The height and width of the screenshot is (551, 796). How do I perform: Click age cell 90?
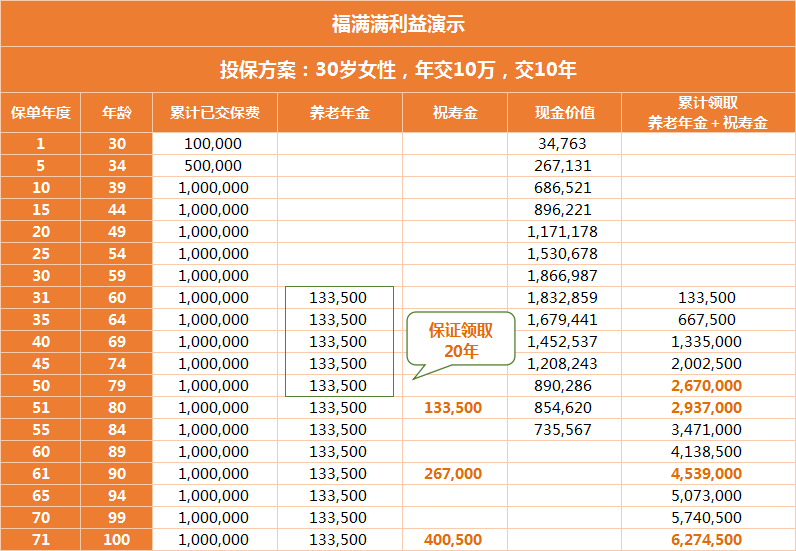pyautogui.click(x=117, y=474)
